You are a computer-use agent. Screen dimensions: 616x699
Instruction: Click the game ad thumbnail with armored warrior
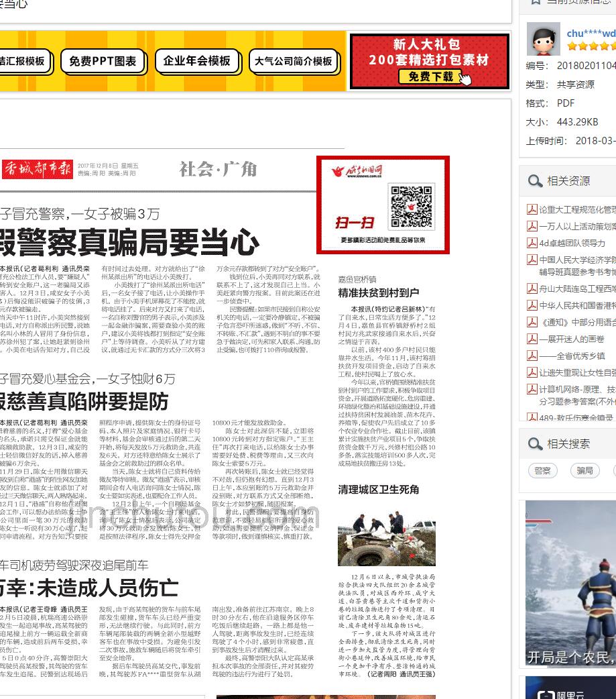(x=570, y=584)
